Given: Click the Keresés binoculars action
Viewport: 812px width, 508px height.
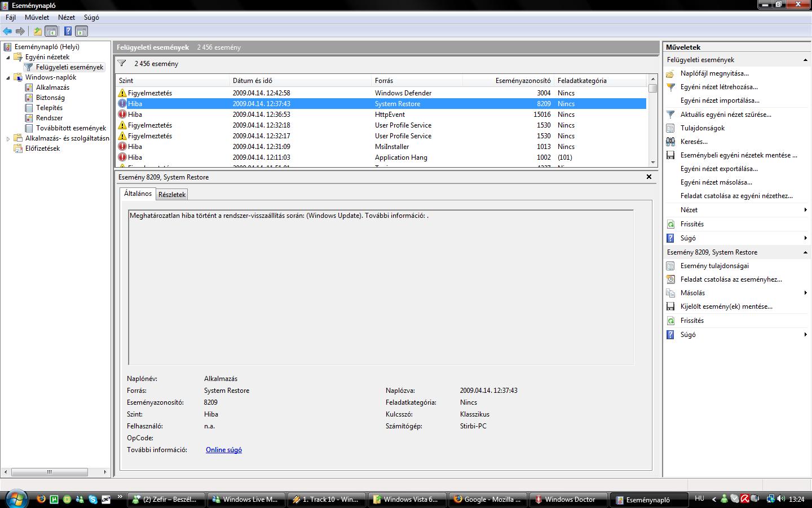Looking at the screenshot, I should tap(694, 142).
